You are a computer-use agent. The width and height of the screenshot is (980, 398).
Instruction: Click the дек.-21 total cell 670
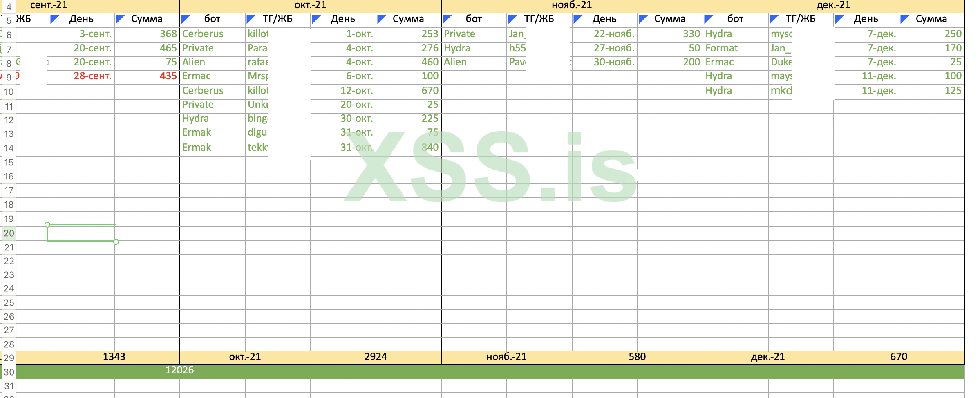[899, 357]
